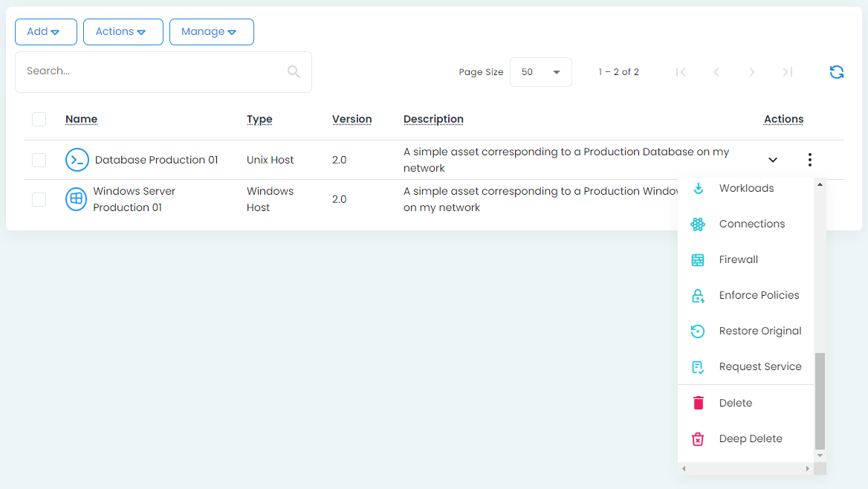Click the Windows icon for Windows Server Production 01
868x489 pixels.
point(77,199)
